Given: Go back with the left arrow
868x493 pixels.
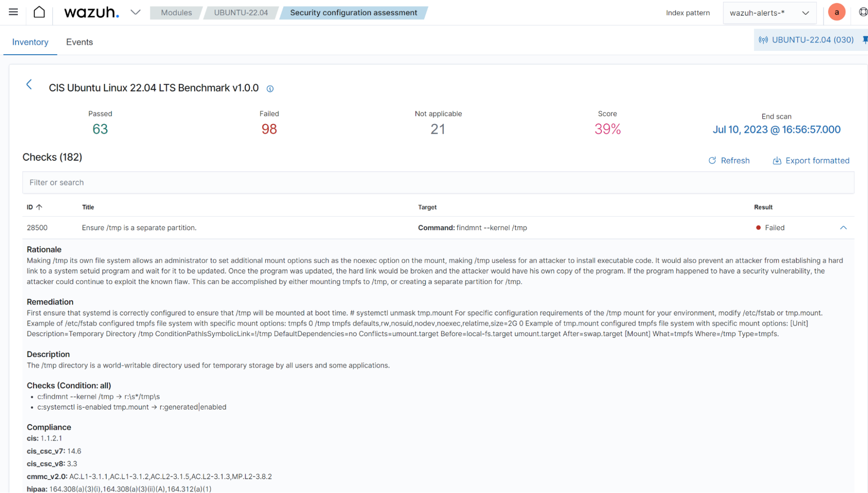Looking at the screenshot, I should pyautogui.click(x=29, y=84).
